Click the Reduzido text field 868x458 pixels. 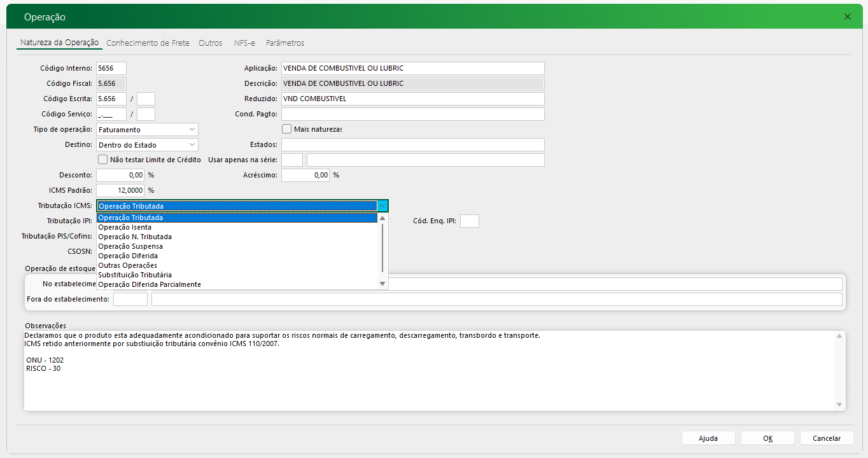[413, 99]
